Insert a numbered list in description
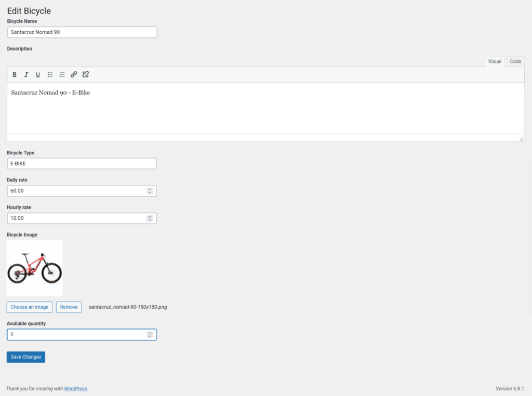Image resolution: width=532 pixels, height=396 pixels. pyautogui.click(x=62, y=75)
